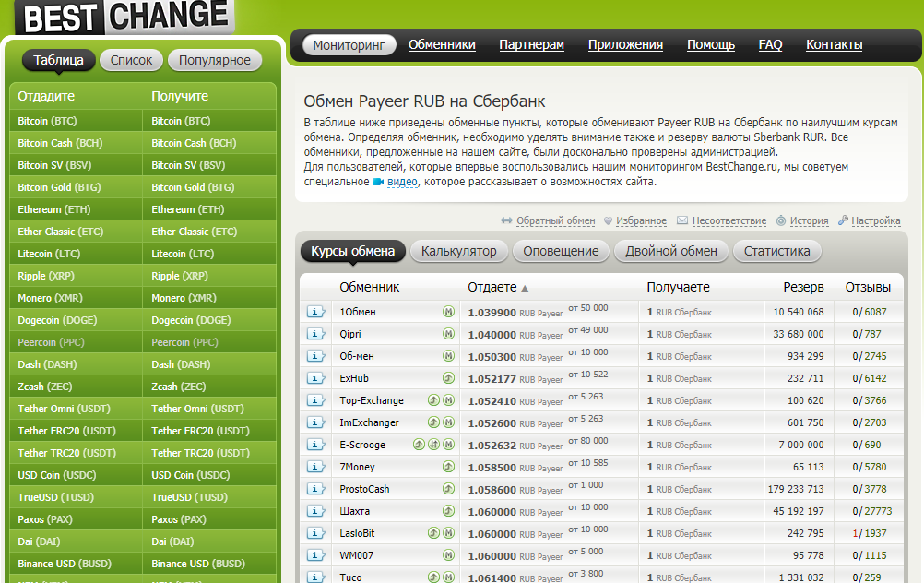Open info icon for LasloBit row
This screenshot has width=924, height=583.
coord(315,533)
